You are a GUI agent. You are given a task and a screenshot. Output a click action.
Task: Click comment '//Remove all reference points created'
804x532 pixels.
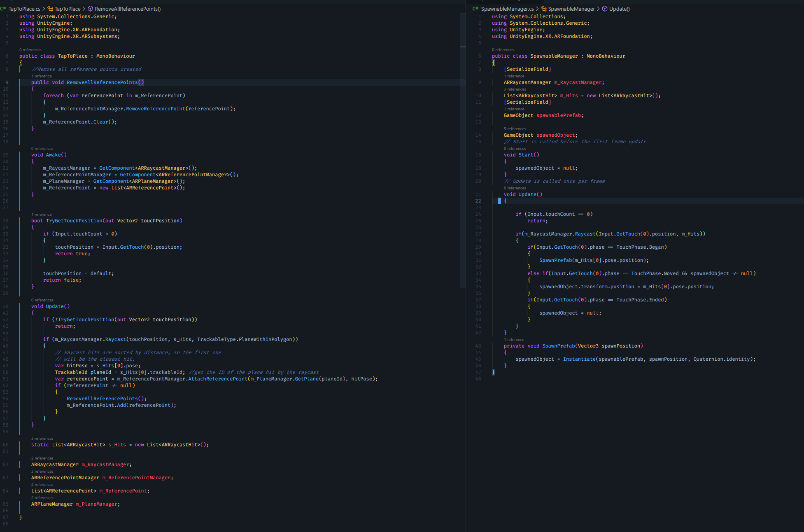point(86,69)
